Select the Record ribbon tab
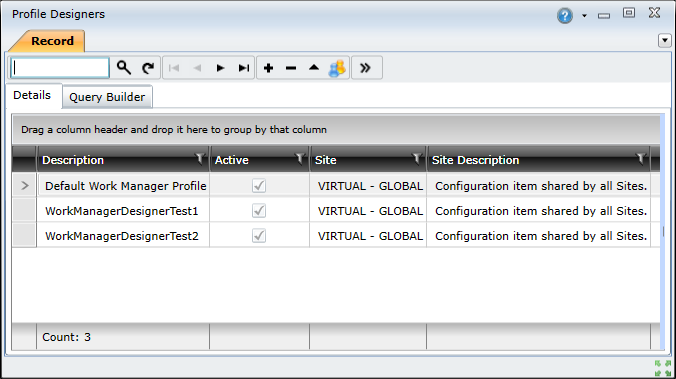Image resolution: width=676 pixels, height=379 pixels. (x=52, y=41)
